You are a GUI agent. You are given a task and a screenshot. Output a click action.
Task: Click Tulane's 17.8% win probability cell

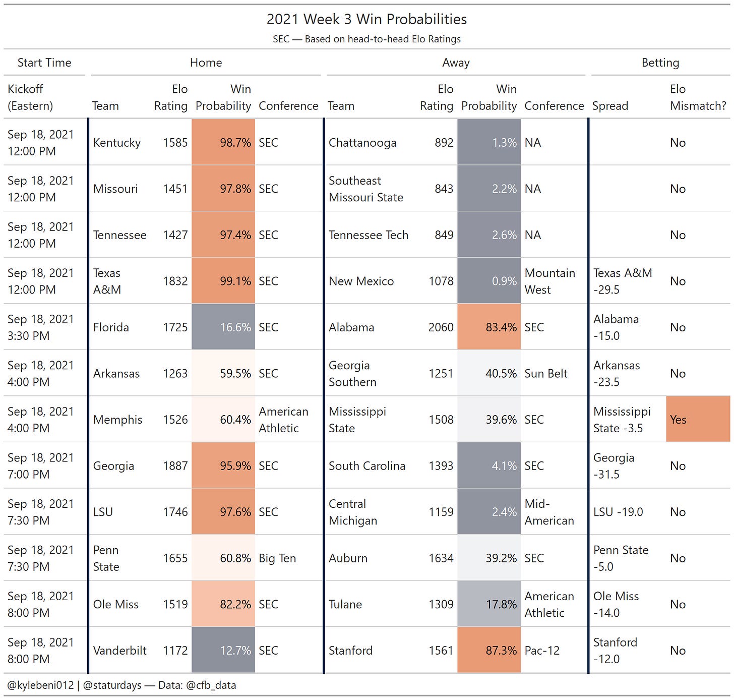click(489, 604)
